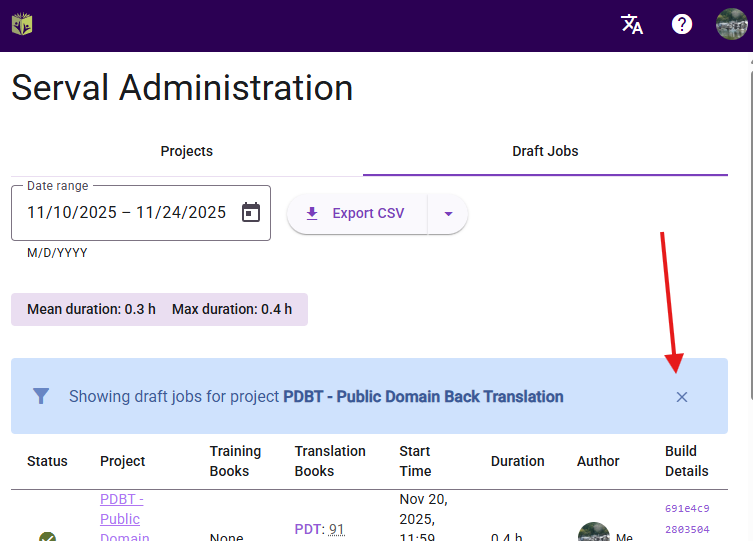Image resolution: width=753 pixels, height=541 pixels.
Task: Click the Scripture Forge logo icon
Action: [x=22, y=24]
